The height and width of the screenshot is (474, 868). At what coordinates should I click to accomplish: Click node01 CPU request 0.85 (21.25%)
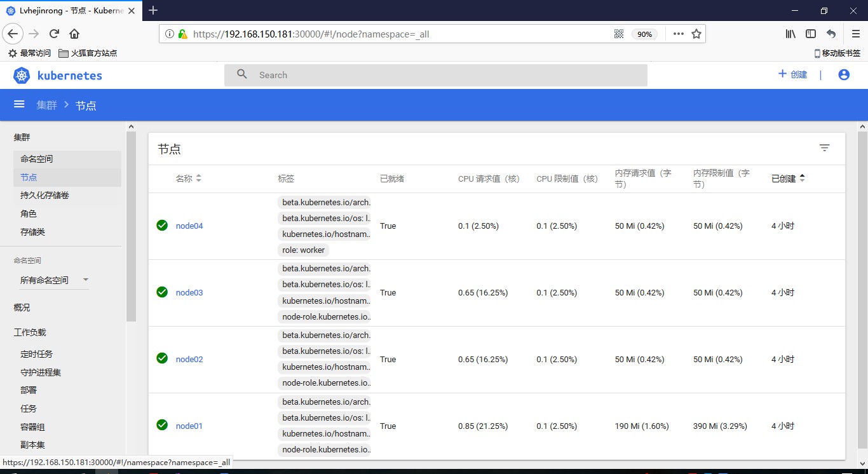pos(483,426)
